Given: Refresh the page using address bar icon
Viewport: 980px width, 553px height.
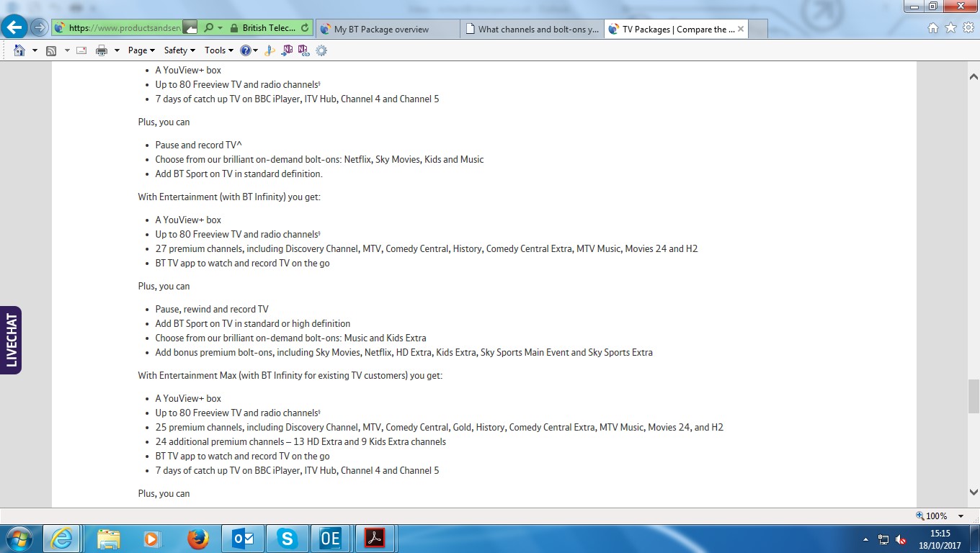Looking at the screenshot, I should pyautogui.click(x=305, y=29).
